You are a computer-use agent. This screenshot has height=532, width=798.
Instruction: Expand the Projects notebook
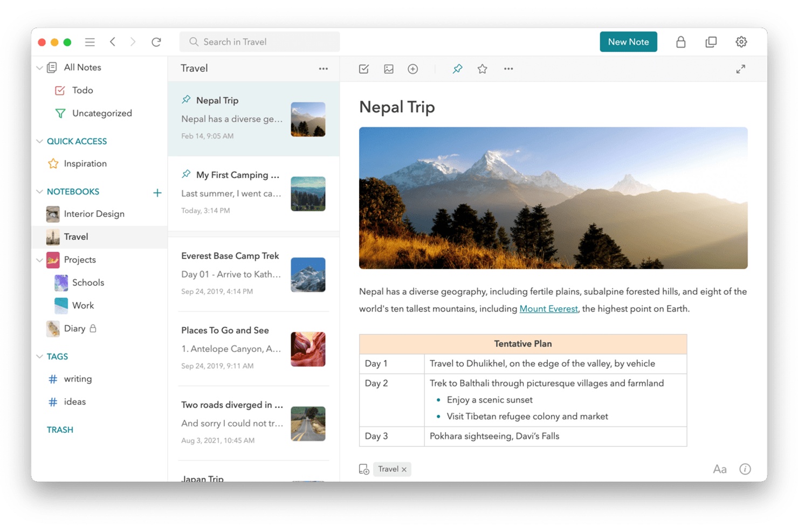pos(40,260)
